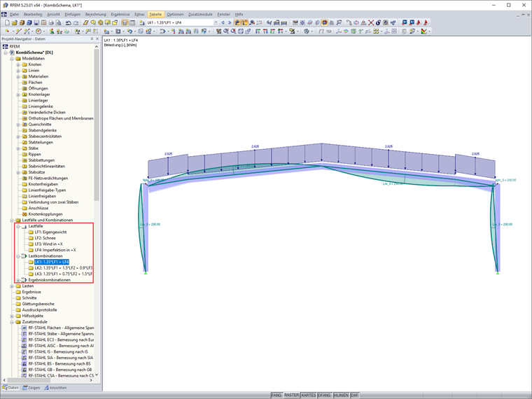The width and height of the screenshot is (532, 399).
Task: Select LF2: Schnee load case
Action: (x=45, y=238)
